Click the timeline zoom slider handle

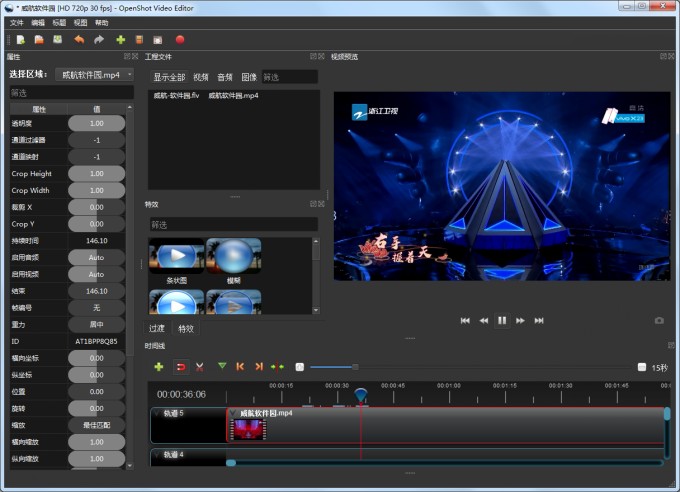[x=355, y=367]
